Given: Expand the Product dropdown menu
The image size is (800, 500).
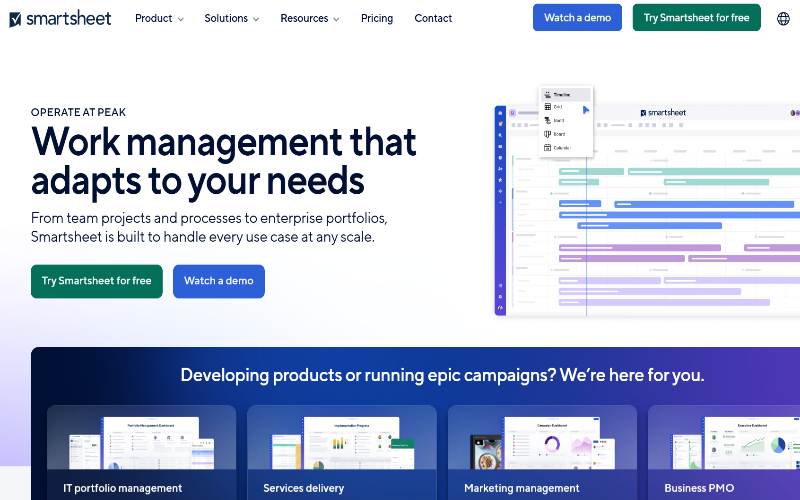Looking at the screenshot, I should pyautogui.click(x=159, y=18).
